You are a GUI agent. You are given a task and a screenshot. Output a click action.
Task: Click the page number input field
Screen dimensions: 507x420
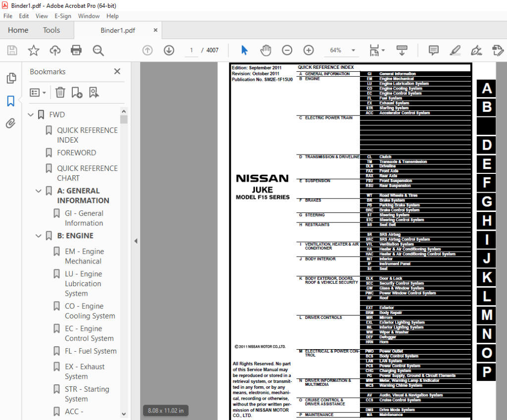coord(192,50)
